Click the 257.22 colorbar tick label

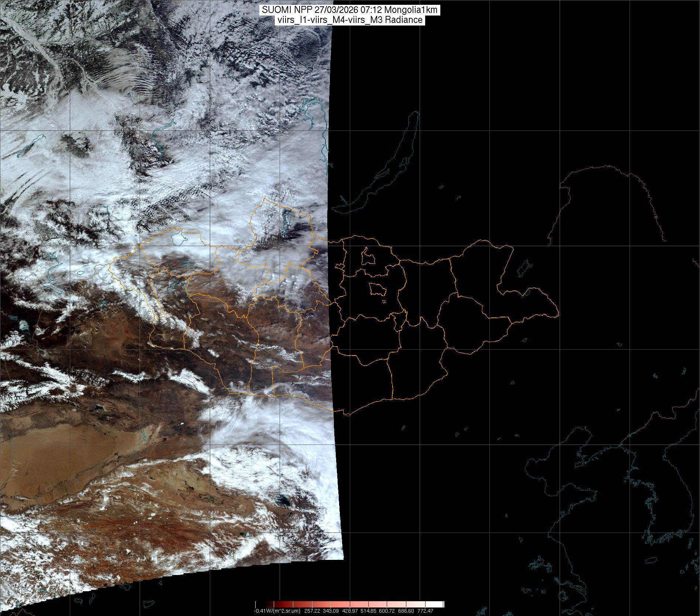(x=313, y=611)
